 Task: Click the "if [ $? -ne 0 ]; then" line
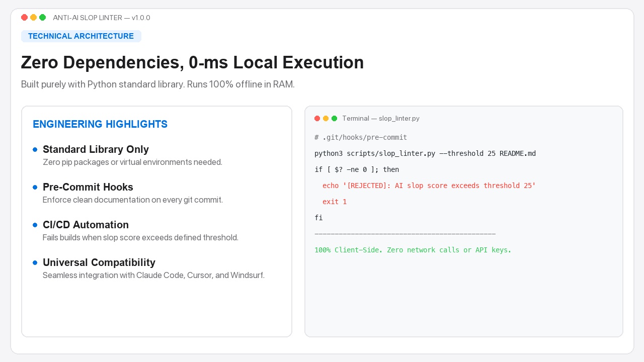click(357, 169)
